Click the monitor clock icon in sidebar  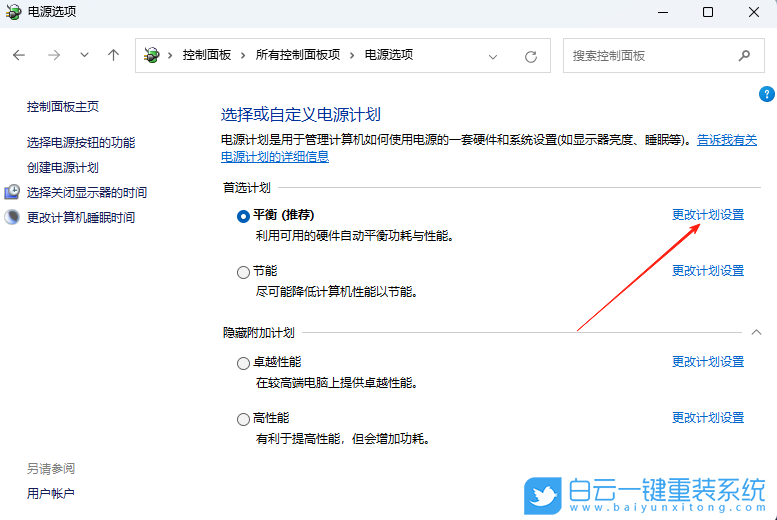pos(12,192)
